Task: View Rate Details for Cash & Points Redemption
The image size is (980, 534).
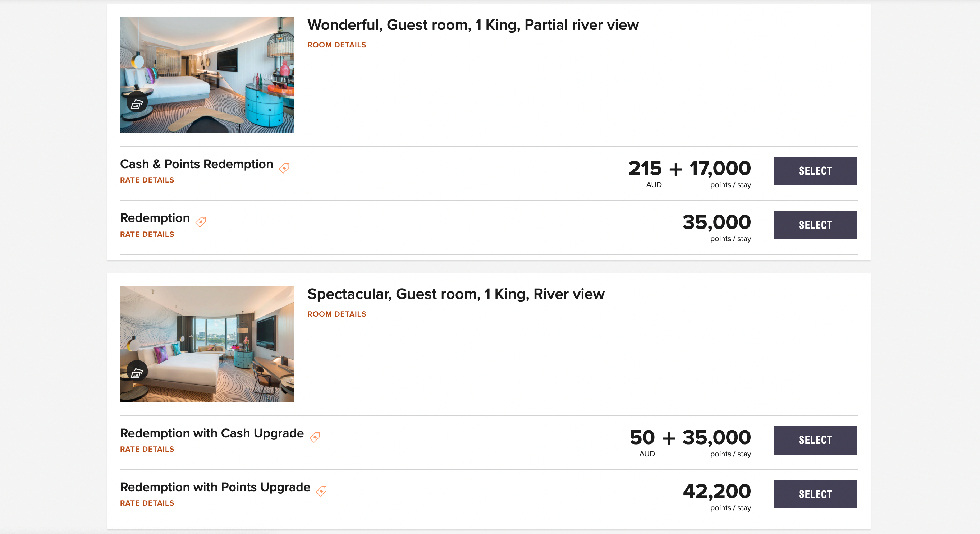Action: tap(147, 180)
